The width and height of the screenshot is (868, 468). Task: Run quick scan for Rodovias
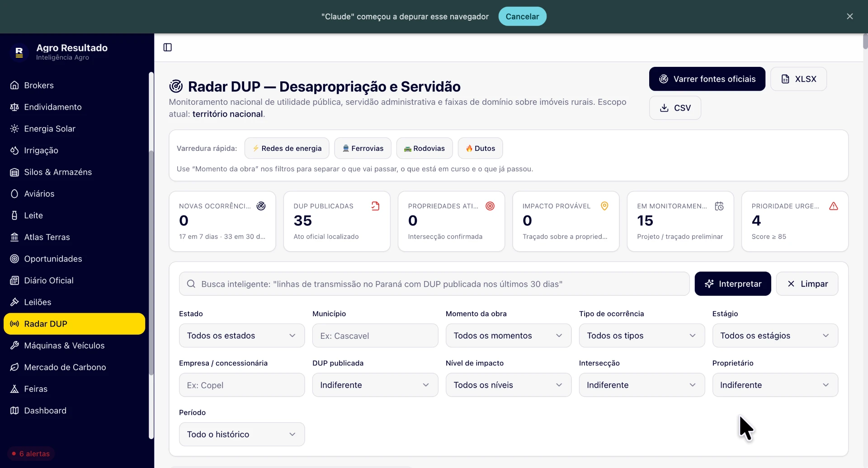click(425, 148)
